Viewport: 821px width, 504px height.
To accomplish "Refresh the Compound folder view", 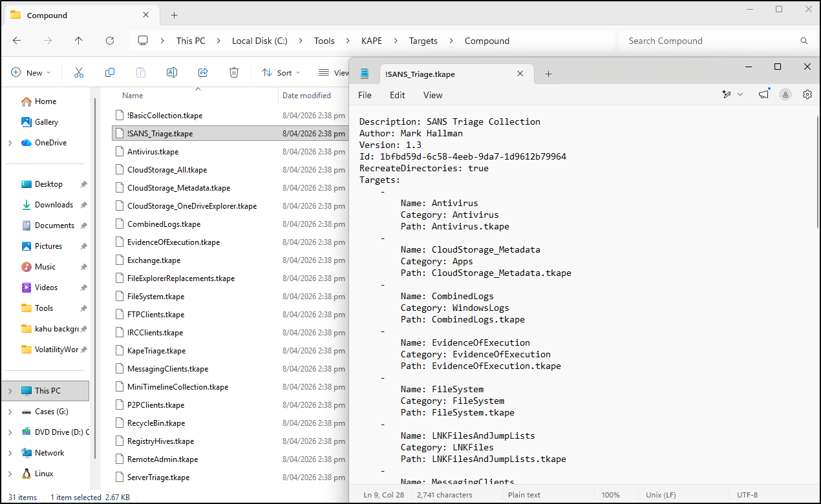I will tap(110, 41).
